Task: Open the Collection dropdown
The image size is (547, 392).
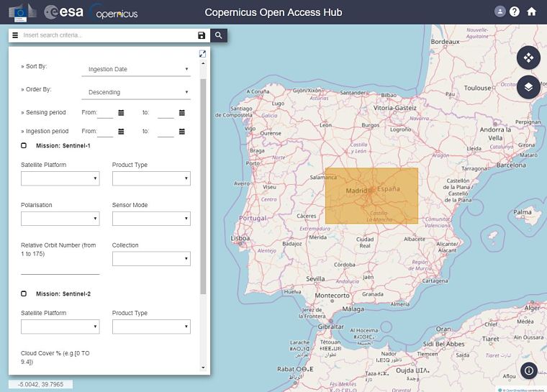Action: [x=151, y=259]
